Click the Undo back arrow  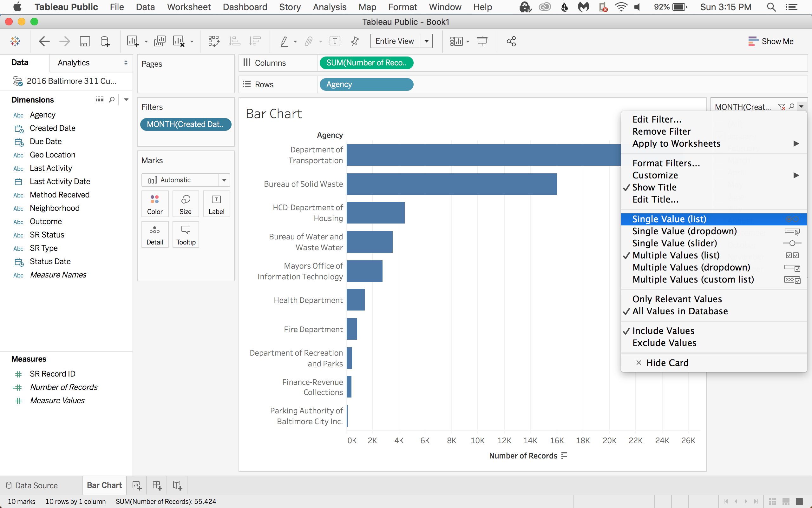tap(44, 41)
